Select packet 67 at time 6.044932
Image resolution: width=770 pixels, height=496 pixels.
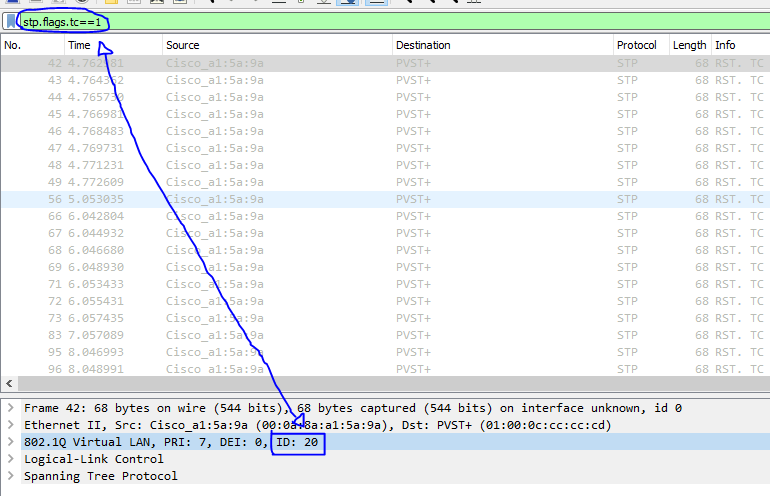(385, 233)
